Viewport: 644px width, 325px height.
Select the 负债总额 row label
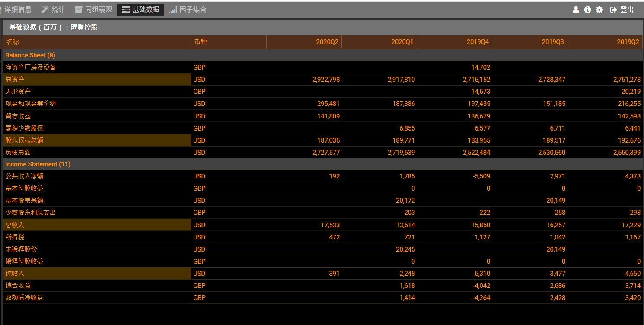[x=18, y=153]
